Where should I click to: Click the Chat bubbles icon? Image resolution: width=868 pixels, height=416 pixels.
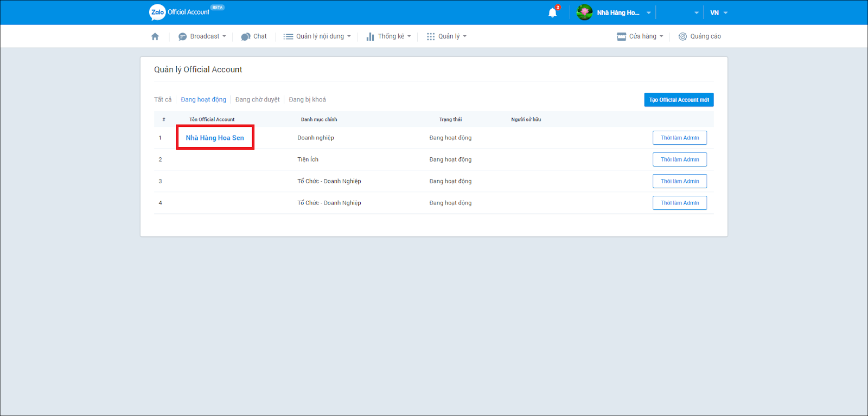click(x=246, y=36)
